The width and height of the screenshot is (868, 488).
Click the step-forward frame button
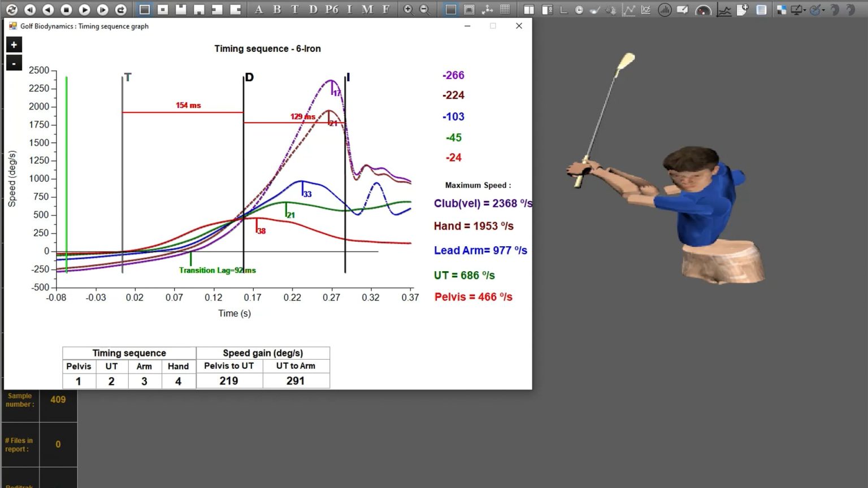pyautogui.click(x=102, y=10)
